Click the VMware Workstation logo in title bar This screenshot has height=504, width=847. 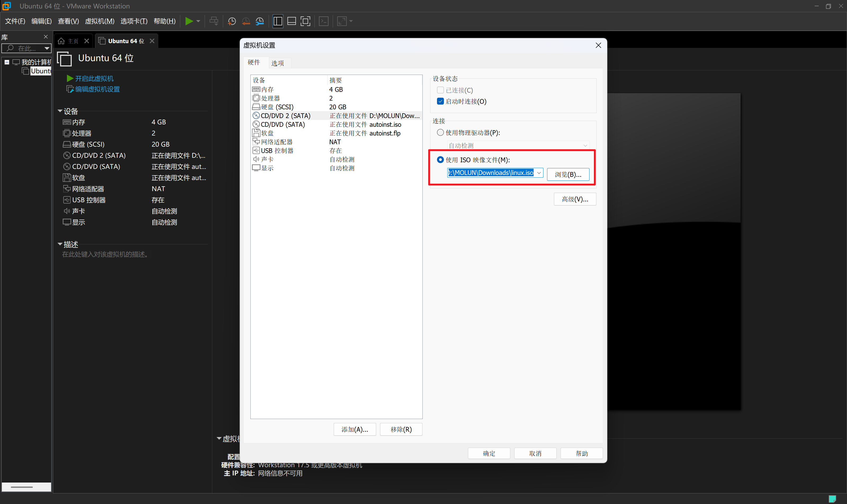click(6, 6)
